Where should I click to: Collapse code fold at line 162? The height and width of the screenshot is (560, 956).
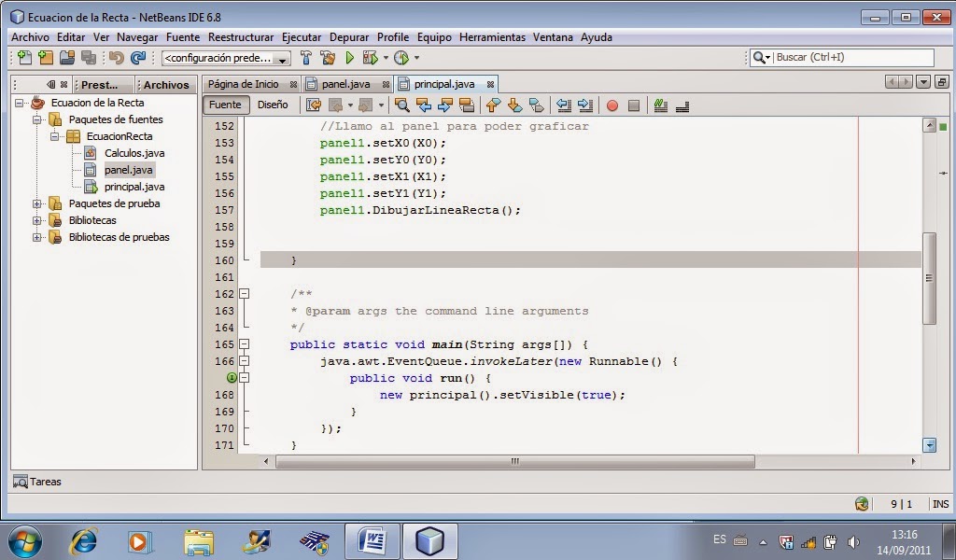[244, 294]
